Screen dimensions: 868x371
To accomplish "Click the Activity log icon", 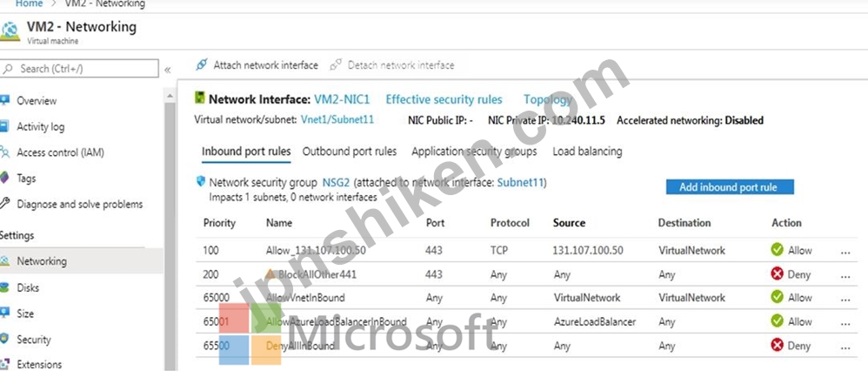I will pyautogui.click(x=5, y=126).
